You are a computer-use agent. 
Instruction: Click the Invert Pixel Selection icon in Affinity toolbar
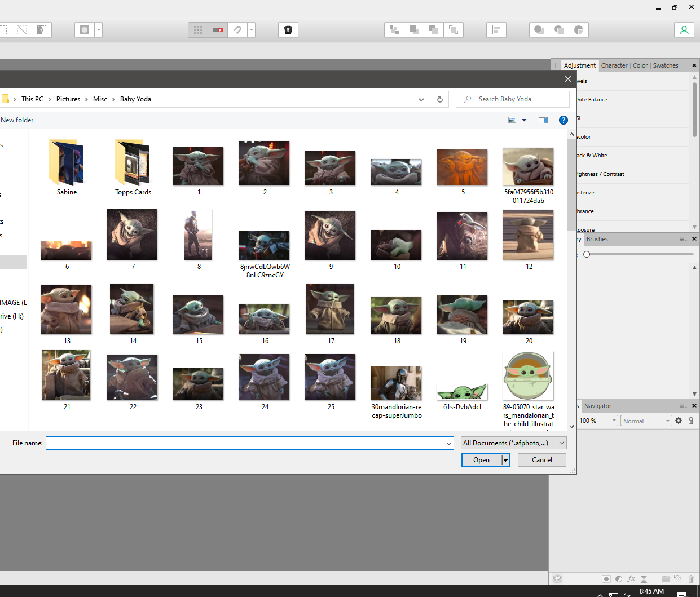click(42, 30)
